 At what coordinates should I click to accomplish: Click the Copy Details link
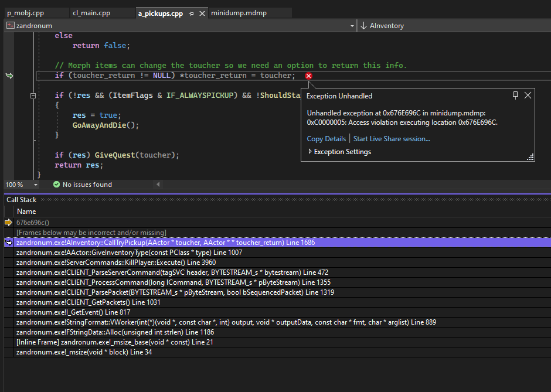[x=326, y=139]
